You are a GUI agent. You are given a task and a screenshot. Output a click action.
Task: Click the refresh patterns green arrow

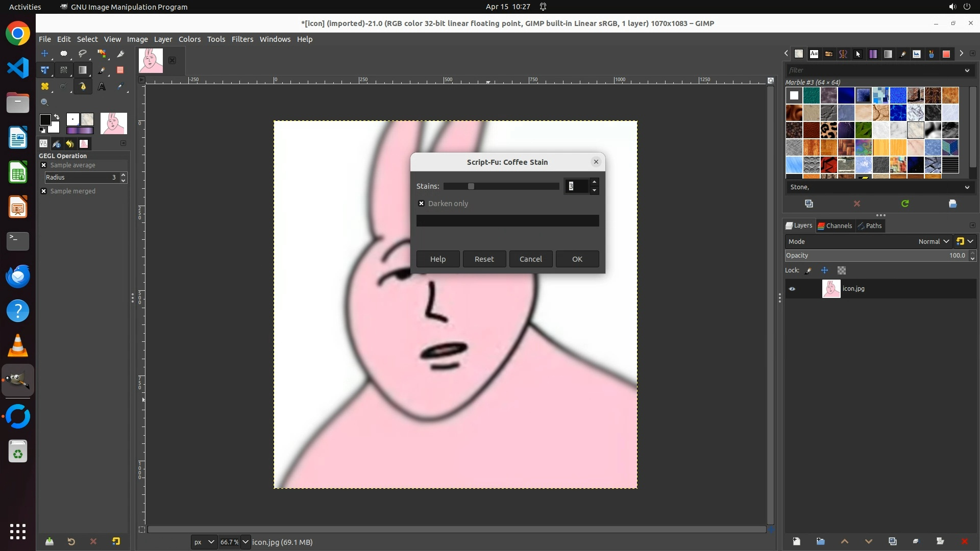click(905, 204)
